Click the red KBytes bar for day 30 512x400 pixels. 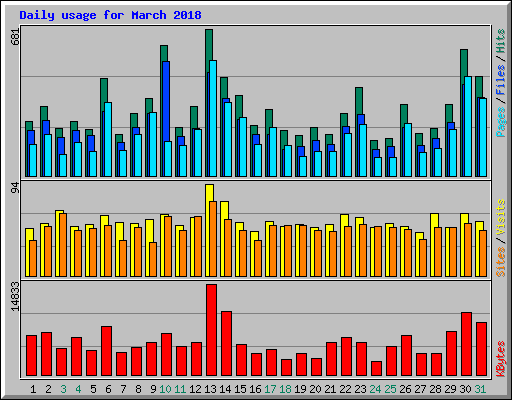pos(466,344)
